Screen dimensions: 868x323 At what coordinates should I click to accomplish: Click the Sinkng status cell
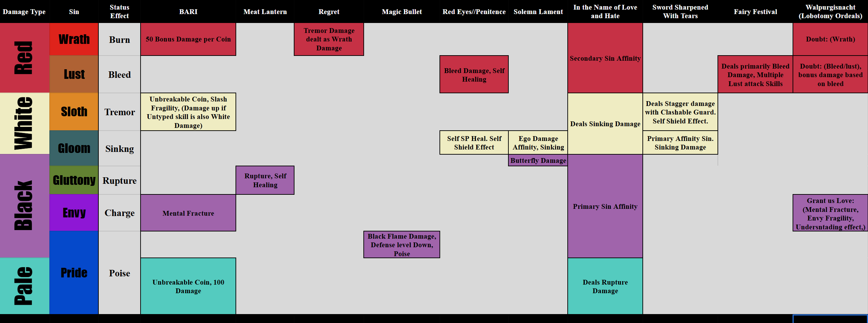click(x=119, y=148)
